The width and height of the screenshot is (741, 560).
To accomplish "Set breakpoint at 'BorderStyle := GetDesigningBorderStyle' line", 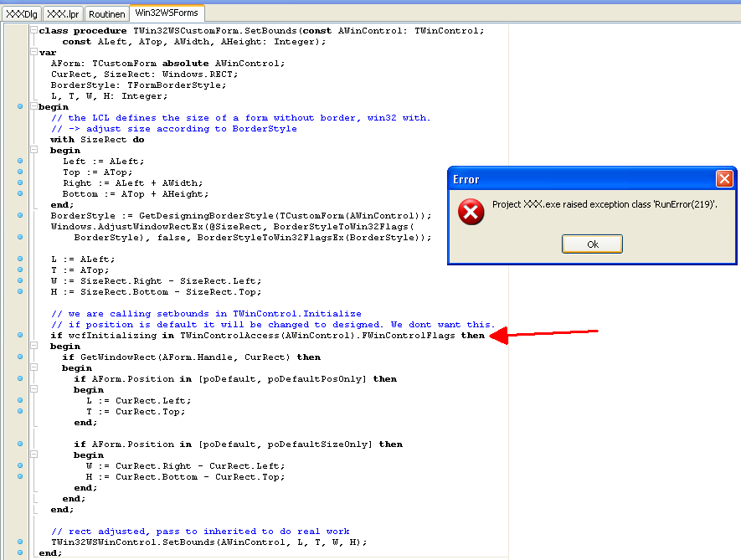I will [x=20, y=216].
